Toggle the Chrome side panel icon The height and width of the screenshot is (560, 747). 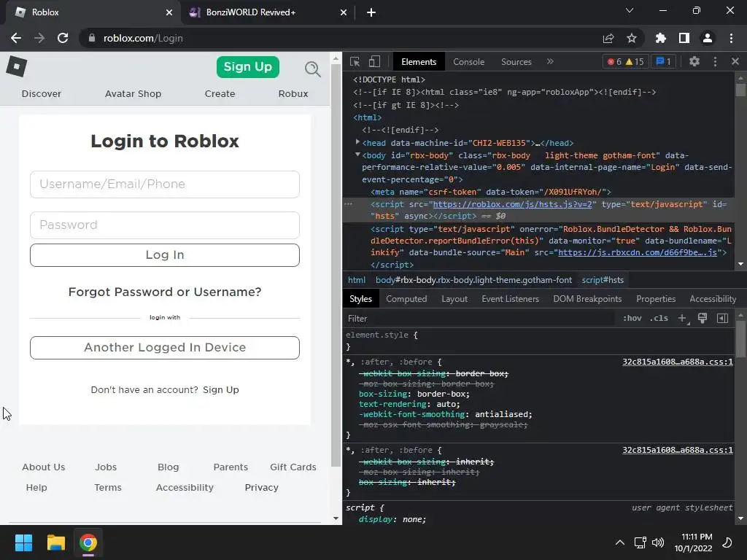684,38
